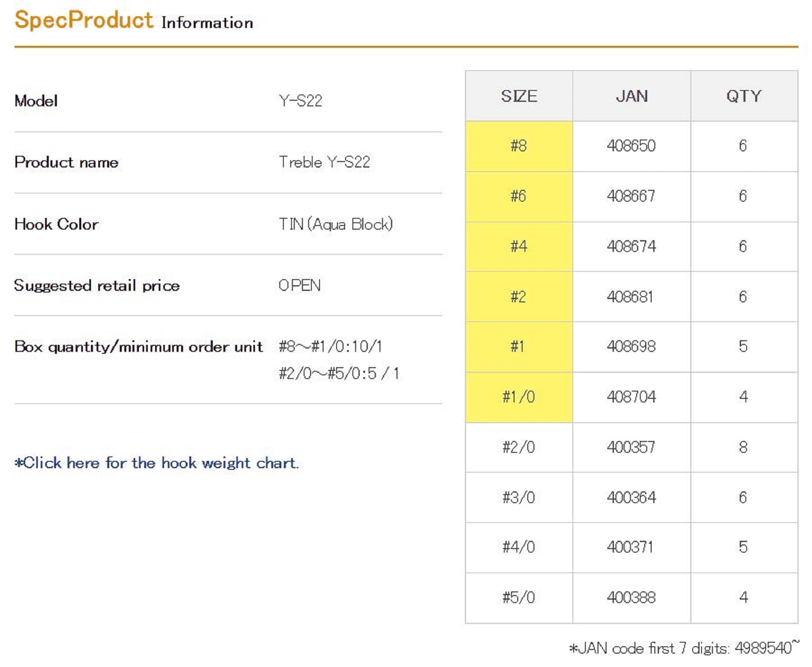Click the QTY column header
This screenshot has width=812, height=667.
[x=743, y=96]
